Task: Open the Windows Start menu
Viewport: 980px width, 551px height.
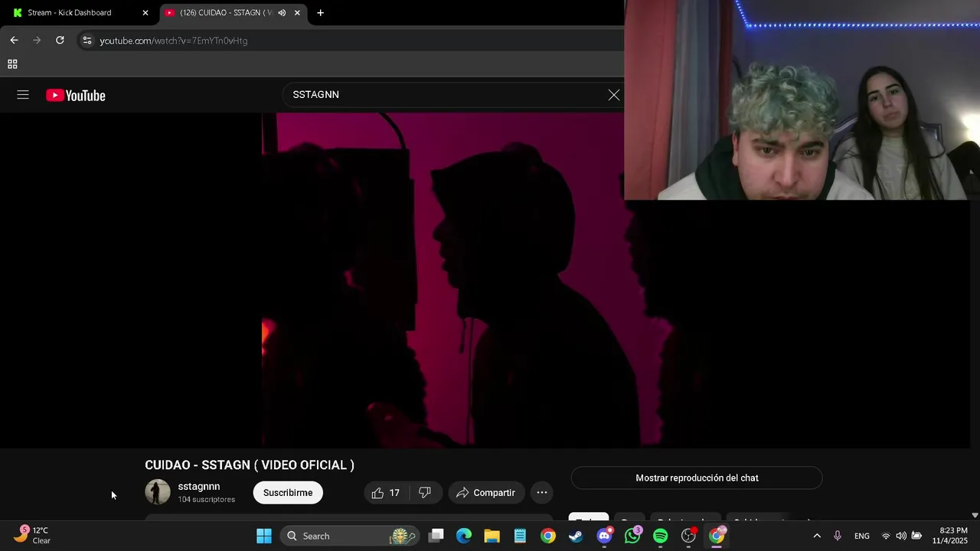Action: 264,536
